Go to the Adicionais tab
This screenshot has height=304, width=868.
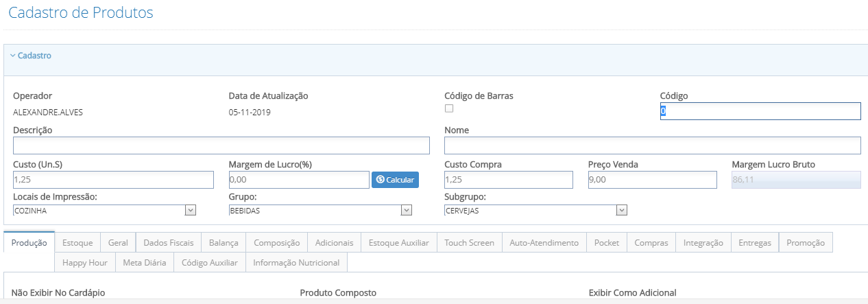pyautogui.click(x=335, y=243)
